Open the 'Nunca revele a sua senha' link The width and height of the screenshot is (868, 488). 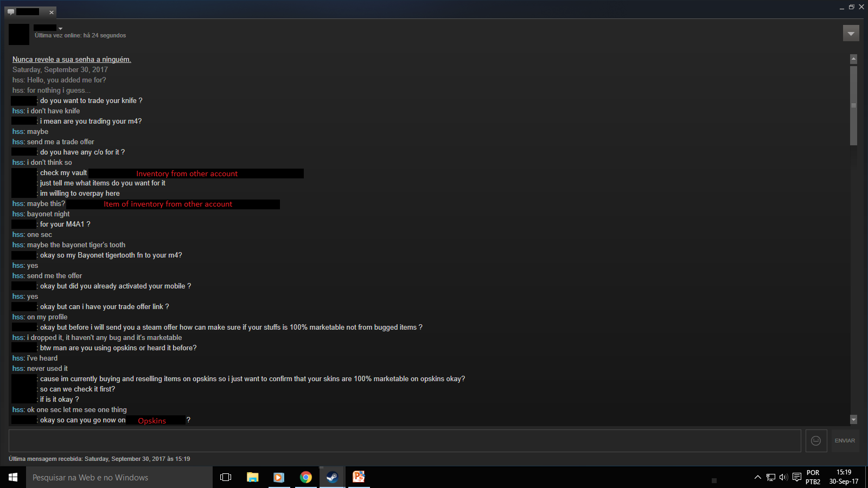(x=72, y=59)
